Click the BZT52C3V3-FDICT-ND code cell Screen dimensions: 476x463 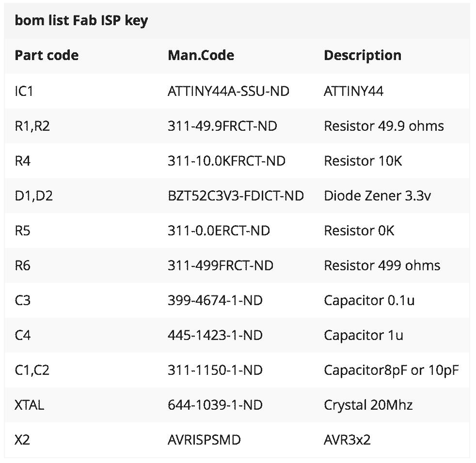[x=236, y=196]
